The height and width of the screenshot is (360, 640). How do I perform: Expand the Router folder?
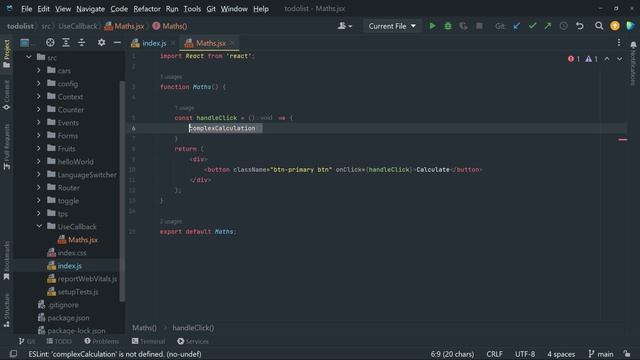(x=38, y=187)
